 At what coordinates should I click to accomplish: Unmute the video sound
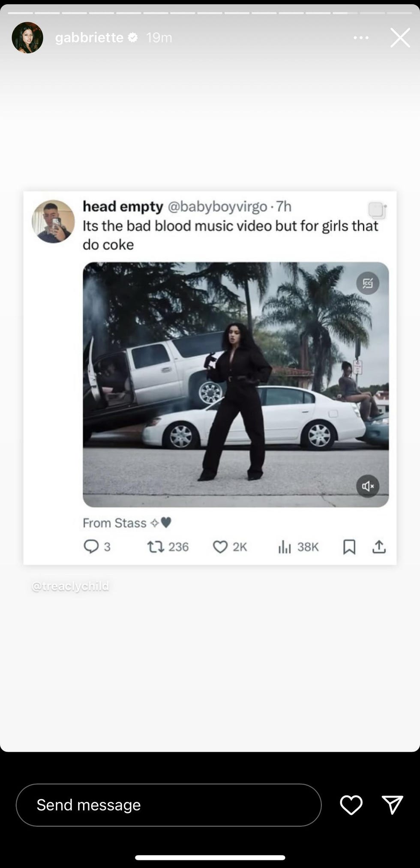pos(368,486)
